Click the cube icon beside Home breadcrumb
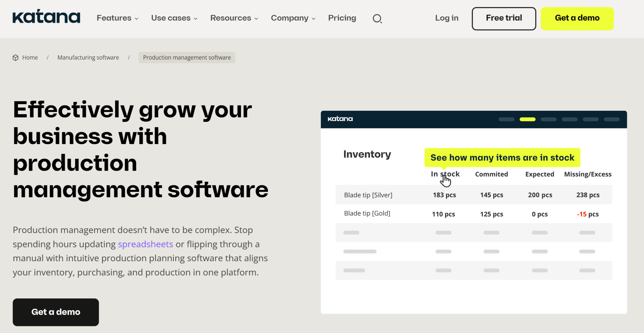Image resolution: width=644 pixels, height=333 pixels. (15, 58)
